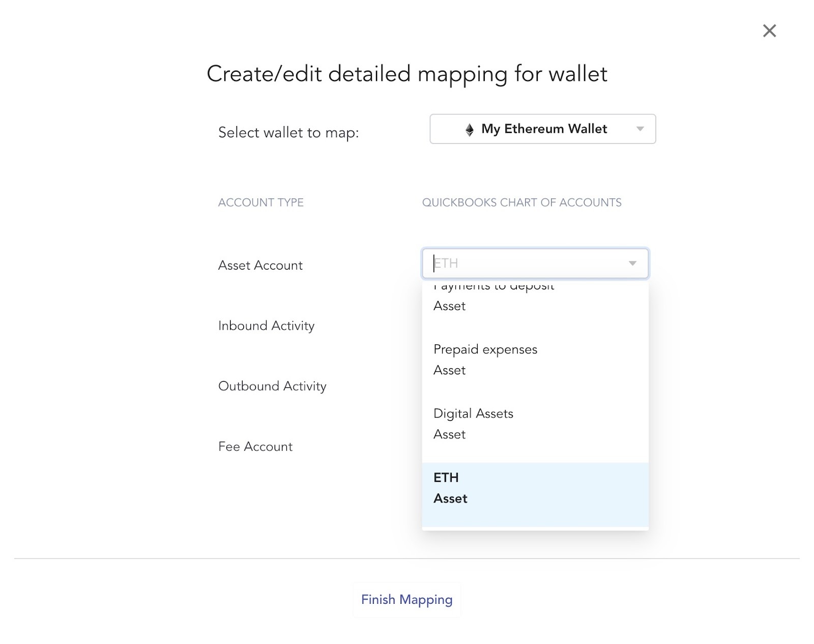Click the Finish Mapping button
The image size is (814, 644).
(406, 600)
